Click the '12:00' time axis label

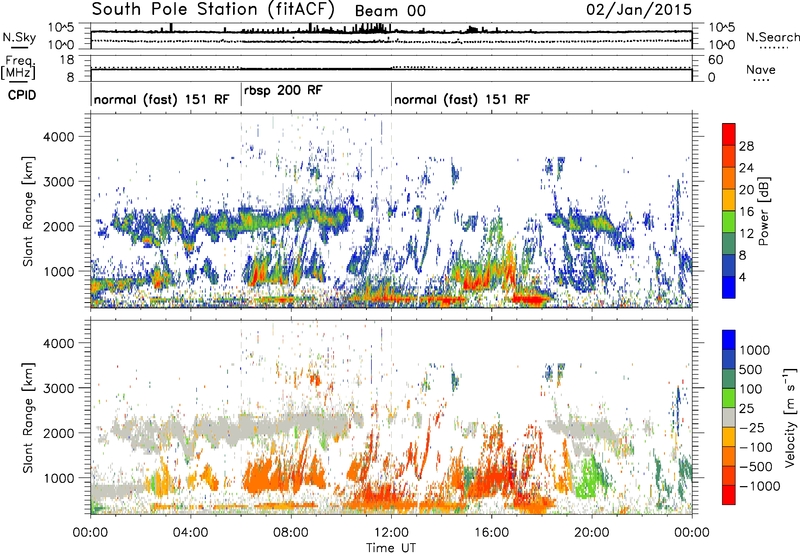[x=391, y=533]
